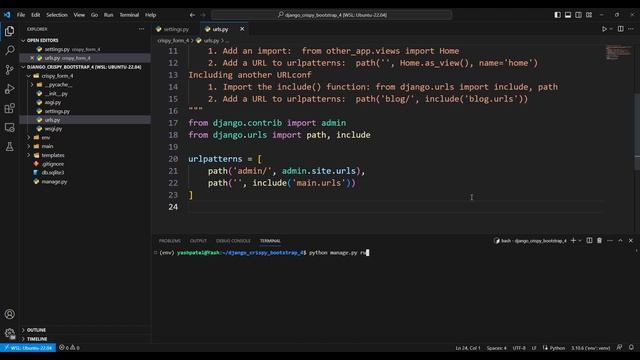Click Spaces: 4 indentation setting

coord(496,348)
